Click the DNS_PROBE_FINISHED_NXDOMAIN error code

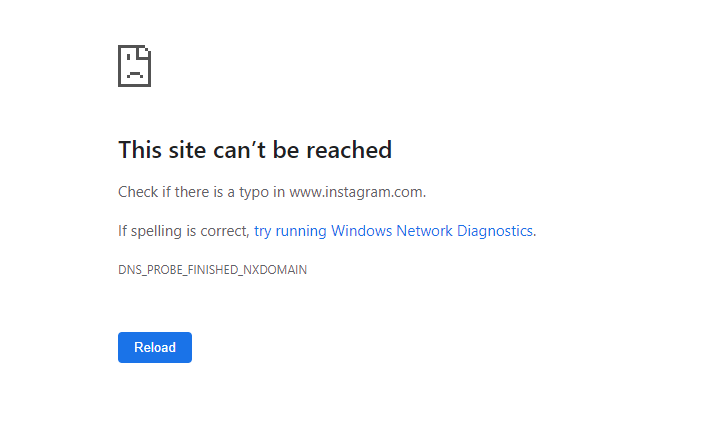click(x=213, y=270)
